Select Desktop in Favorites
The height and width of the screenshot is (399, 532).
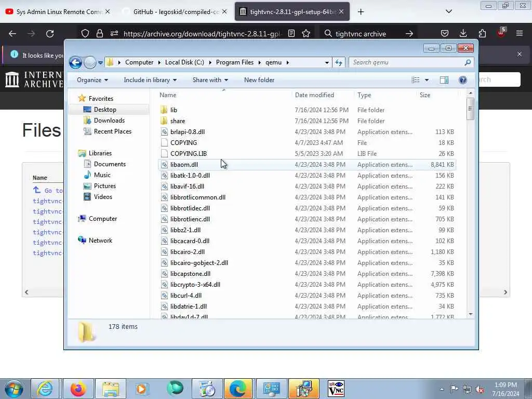click(x=105, y=110)
